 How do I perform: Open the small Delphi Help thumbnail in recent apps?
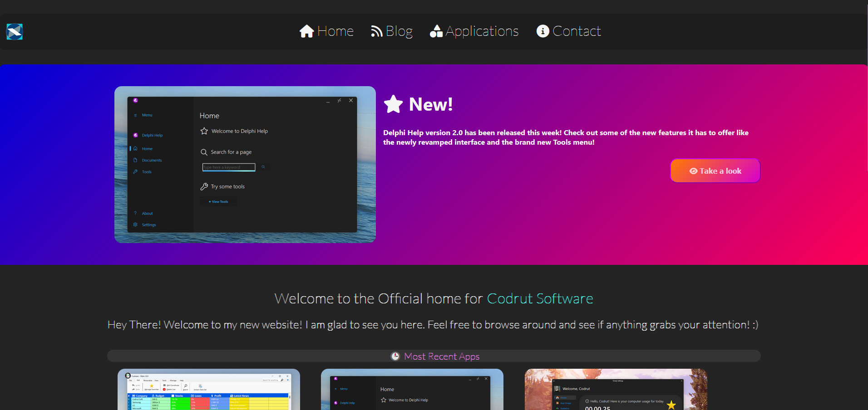click(412, 390)
